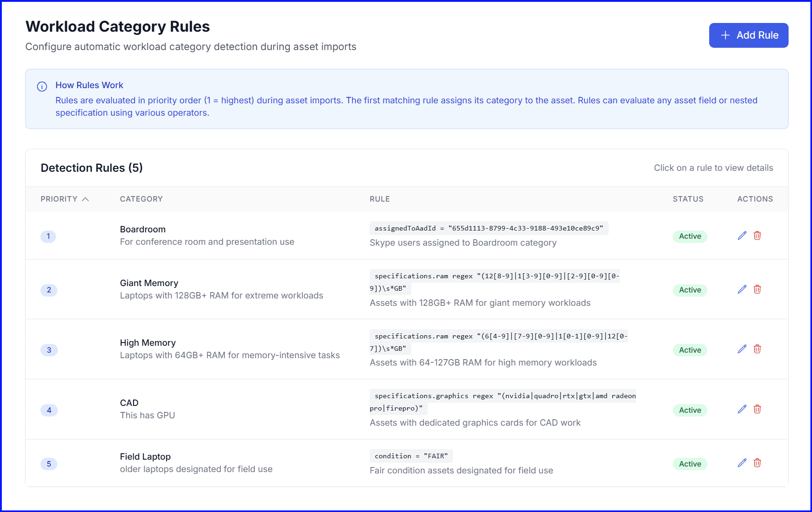The image size is (812, 512).
Task: Delete the Boardroom rule
Action: click(757, 236)
